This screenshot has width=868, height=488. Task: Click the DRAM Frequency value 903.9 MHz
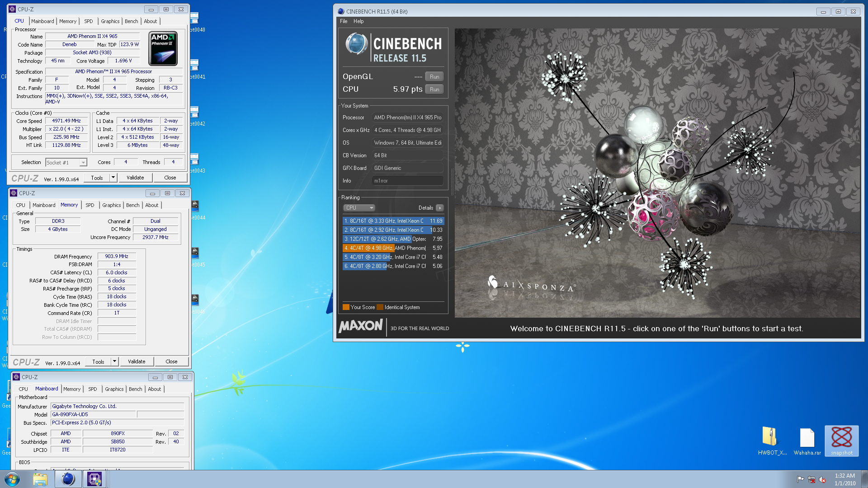(x=117, y=256)
